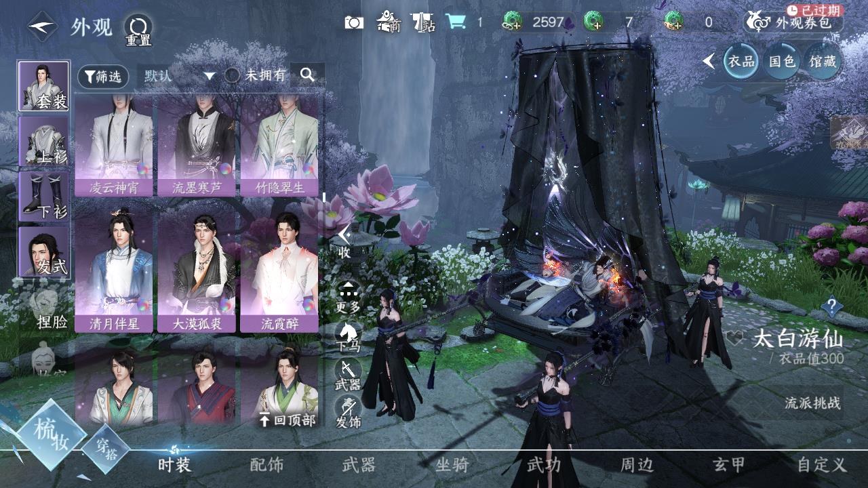This screenshot has height=488, width=868.
Task: Open the 外观券包 coupon pack
Action: pos(794,22)
